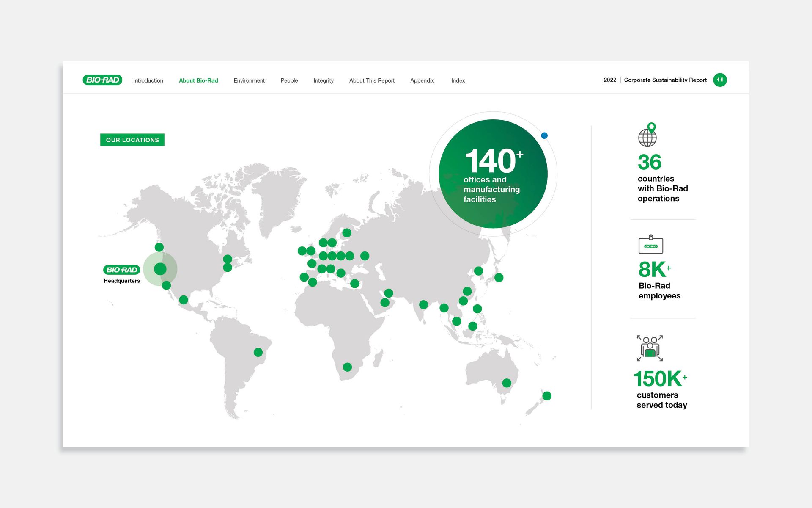Click the 2022 Corporate Sustainability Report title
This screenshot has height=508, width=812.
[655, 80]
